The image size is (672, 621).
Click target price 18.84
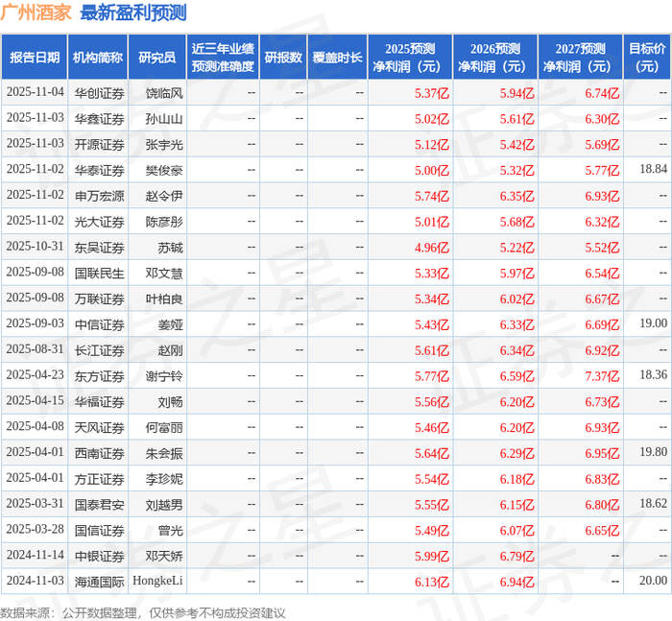coord(653,169)
